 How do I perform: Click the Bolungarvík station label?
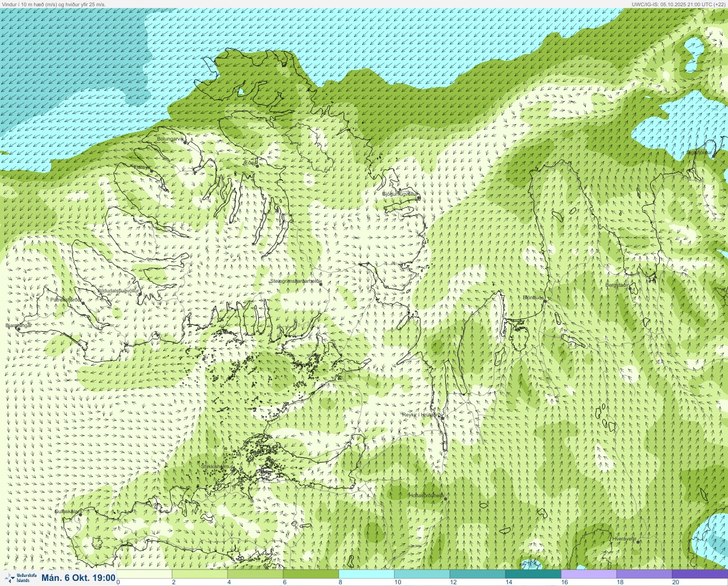[171, 139]
